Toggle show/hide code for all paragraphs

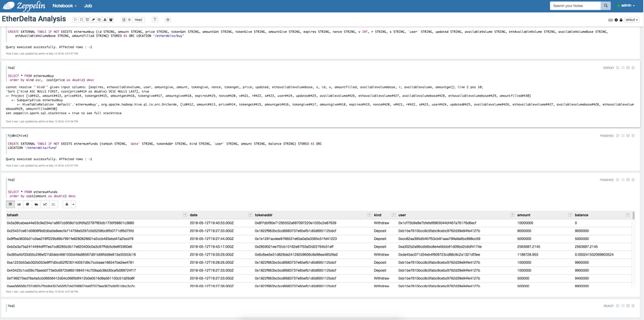coord(81,20)
